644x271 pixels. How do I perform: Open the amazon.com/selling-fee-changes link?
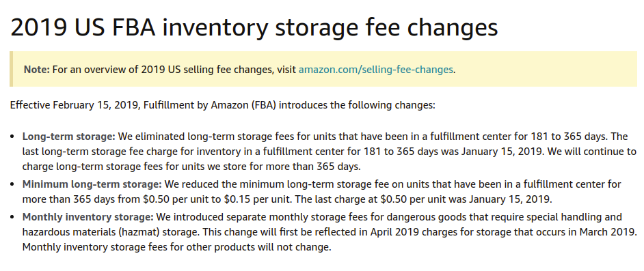375,70
